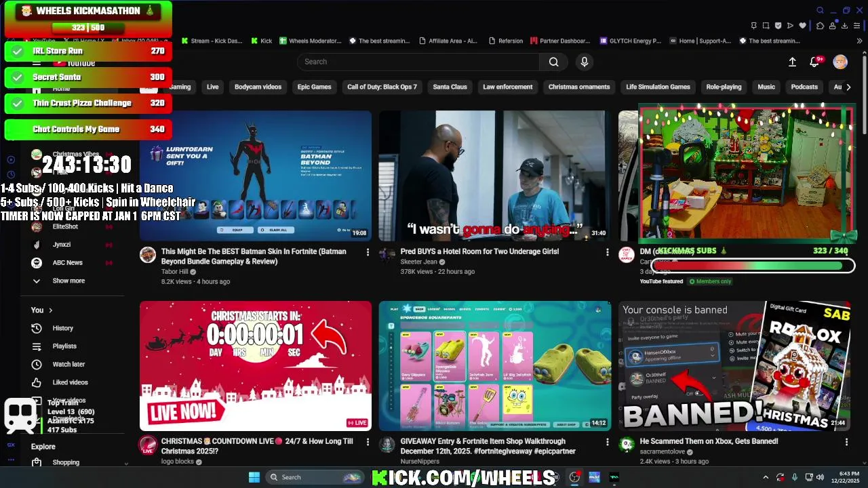The height and width of the screenshot is (488, 868).
Task: Select the Call of Duty: Black Ops 7 chip
Action: [382, 87]
